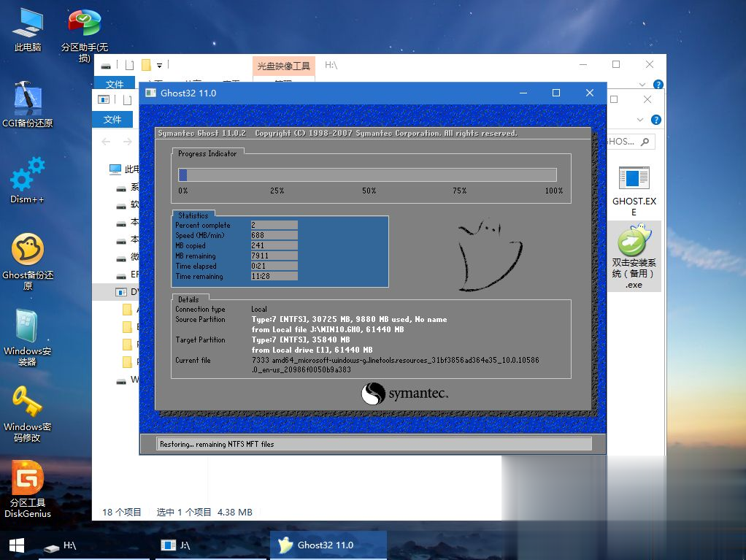This screenshot has height=560, width=746.
Task: Open 文件 tab in front Explorer window
Action: (112, 119)
